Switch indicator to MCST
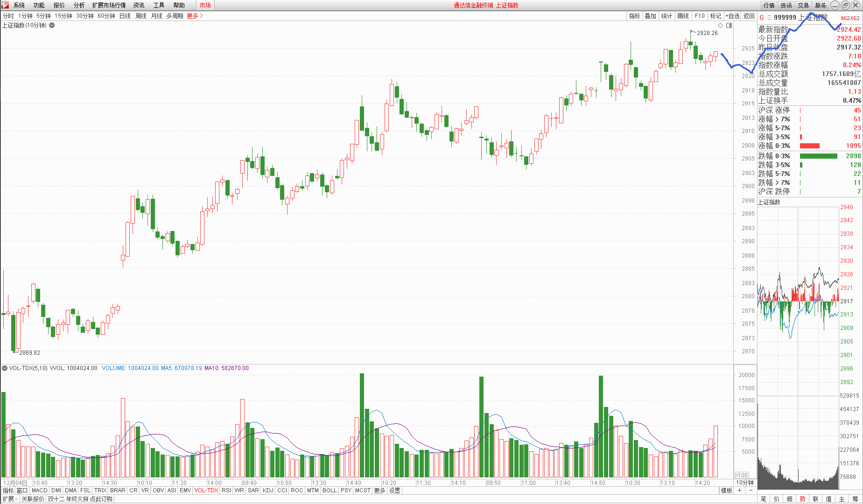This screenshot has height=504, width=863. click(x=363, y=490)
